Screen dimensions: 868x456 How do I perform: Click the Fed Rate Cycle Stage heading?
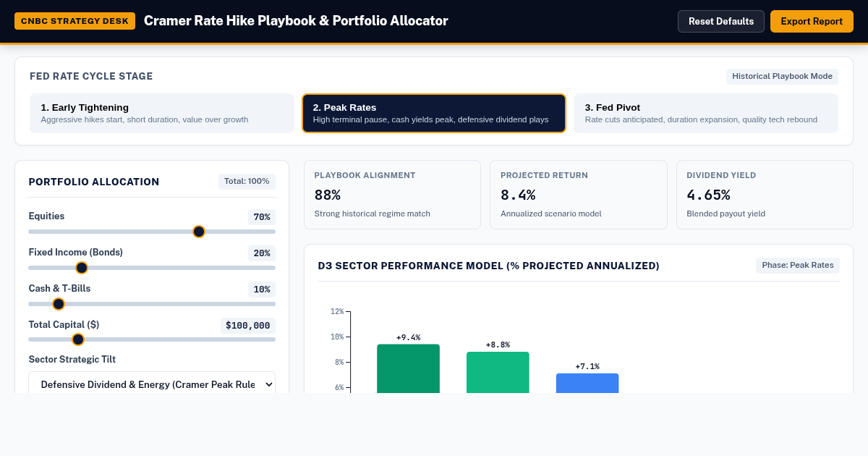click(x=91, y=76)
